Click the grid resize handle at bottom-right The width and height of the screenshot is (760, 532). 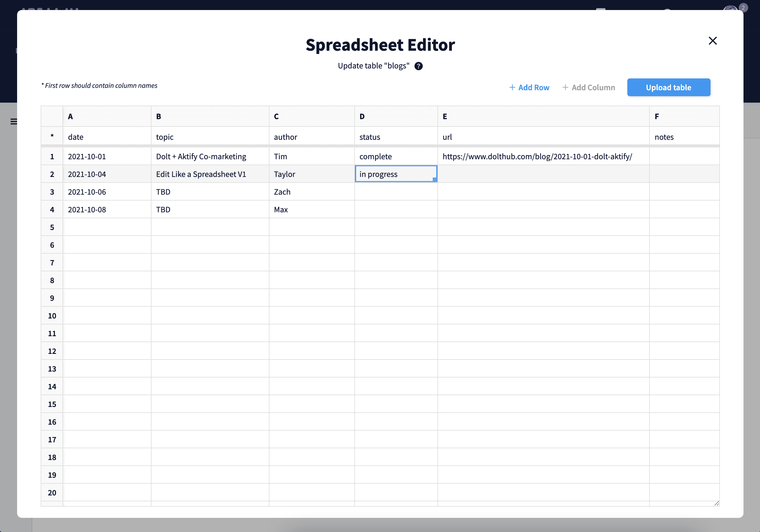(717, 503)
